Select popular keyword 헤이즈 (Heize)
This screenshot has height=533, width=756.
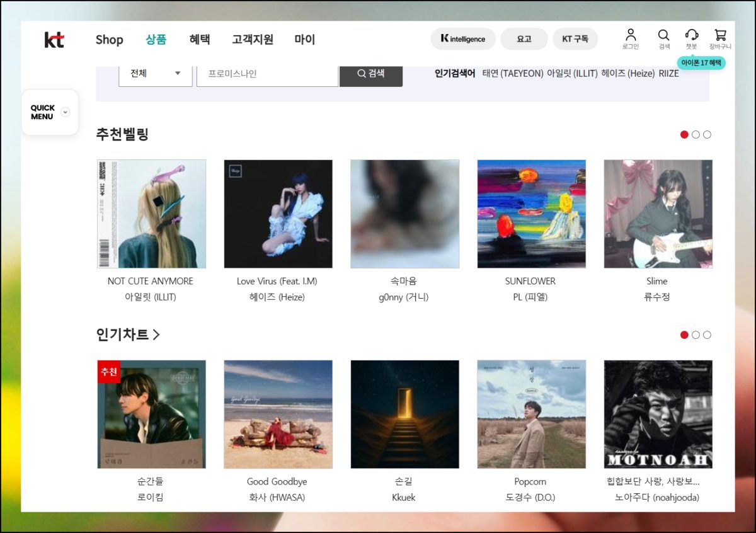point(628,74)
